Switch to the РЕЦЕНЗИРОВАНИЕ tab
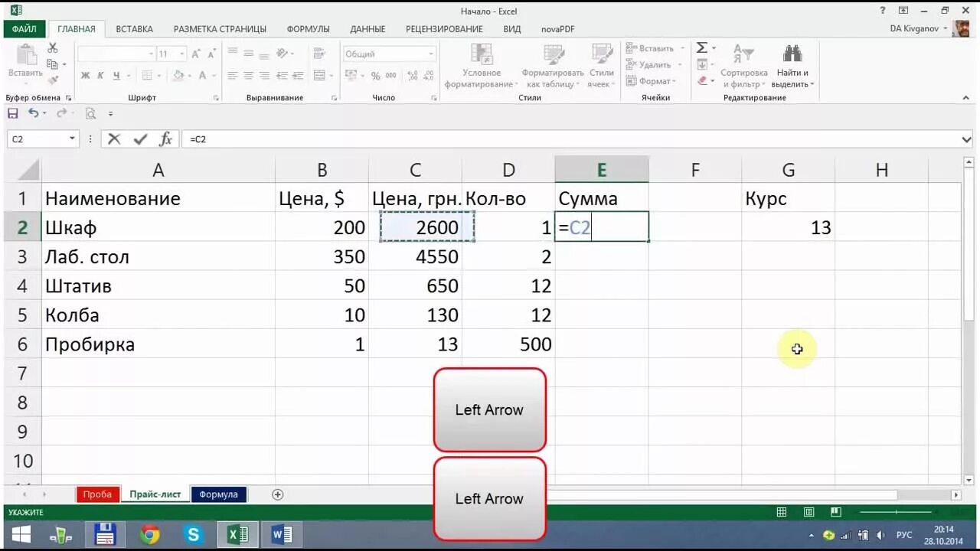980x551 pixels. click(x=444, y=29)
